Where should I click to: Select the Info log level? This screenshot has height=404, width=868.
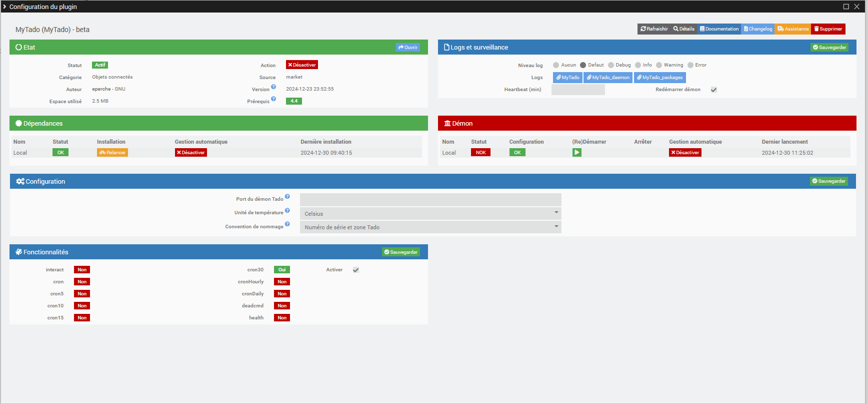(638, 65)
